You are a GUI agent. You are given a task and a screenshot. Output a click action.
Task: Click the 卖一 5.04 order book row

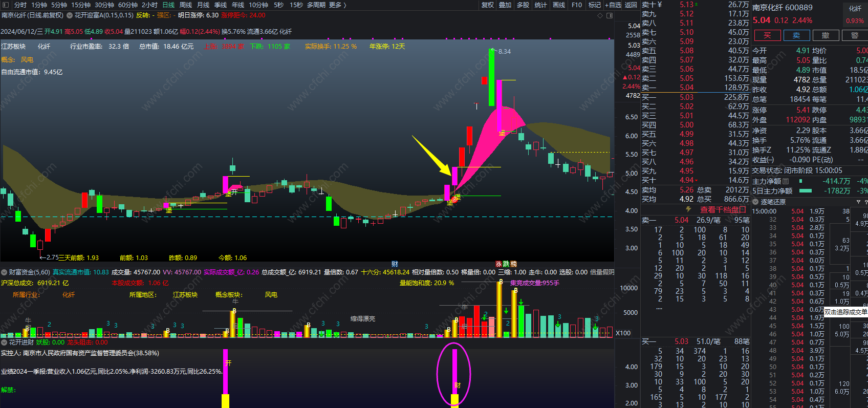pyautogui.click(x=696, y=88)
